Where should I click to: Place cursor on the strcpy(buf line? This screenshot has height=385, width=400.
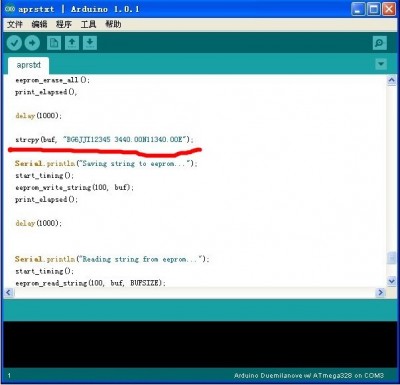pyautogui.click(x=104, y=139)
